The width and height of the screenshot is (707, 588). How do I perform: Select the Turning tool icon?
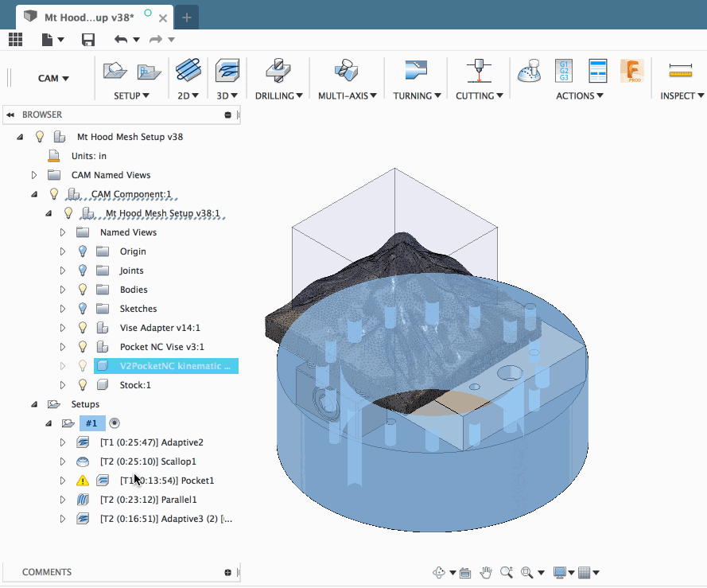[x=416, y=70]
